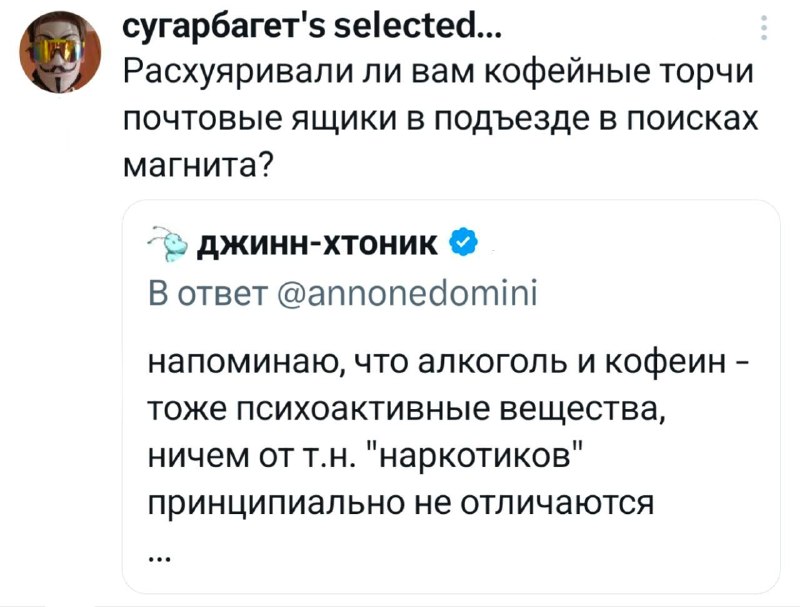This screenshot has height=607, width=800.
Task: Open the джинн-хтоник display name
Action: pos(317,244)
